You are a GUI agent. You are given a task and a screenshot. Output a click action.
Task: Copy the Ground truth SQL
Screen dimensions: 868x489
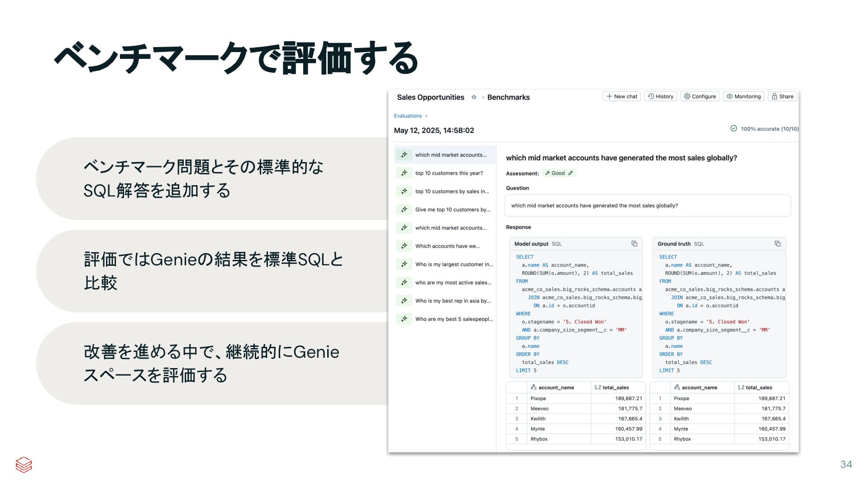[x=777, y=244]
